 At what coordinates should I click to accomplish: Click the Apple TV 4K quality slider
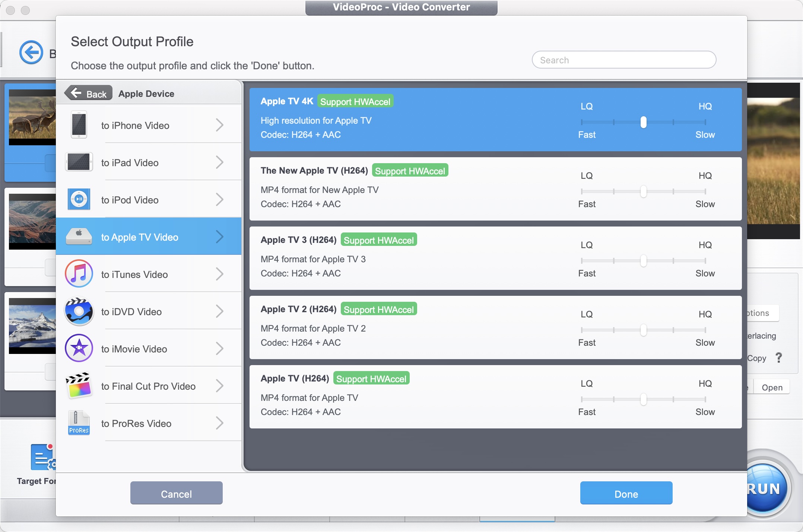point(643,122)
